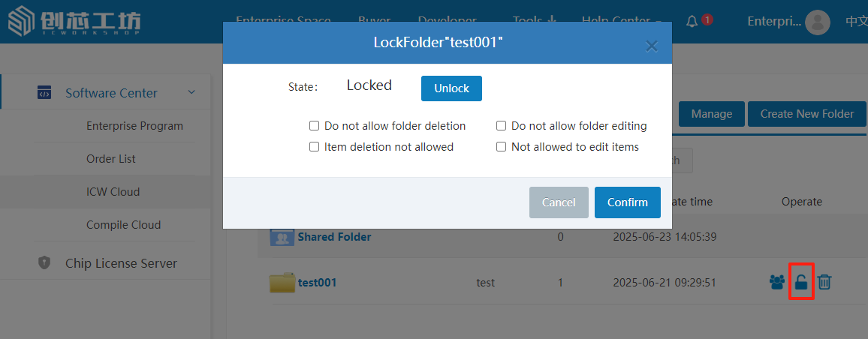The width and height of the screenshot is (868, 339).
Task: Toggle Not allowed to edit items
Action: click(502, 147)
